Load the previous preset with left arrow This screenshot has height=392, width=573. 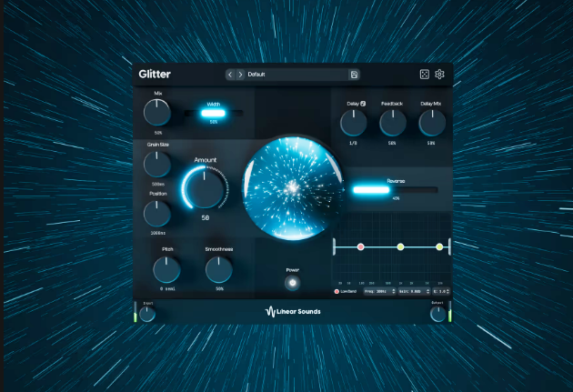click(230, 75)
